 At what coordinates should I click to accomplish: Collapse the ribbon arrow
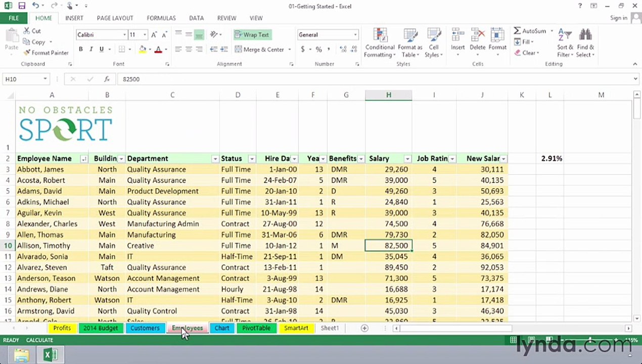[x=635, y=64]
